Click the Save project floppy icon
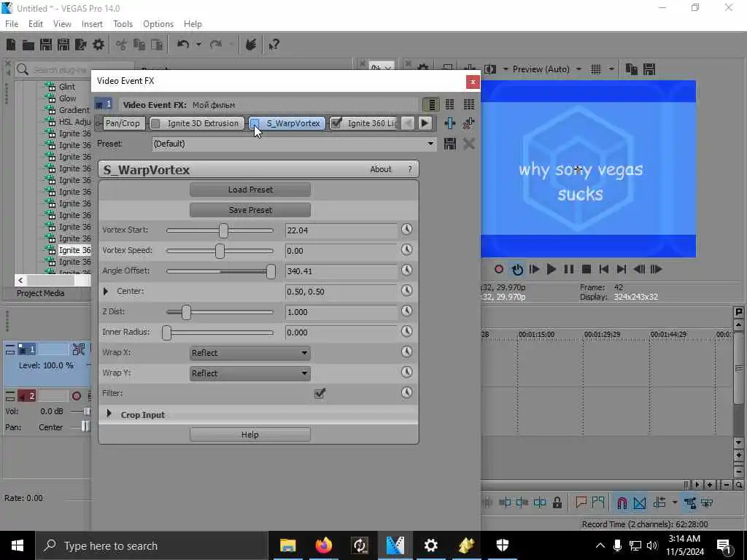Viewport: 747px width, 560px height. click(x=46, y=44)
